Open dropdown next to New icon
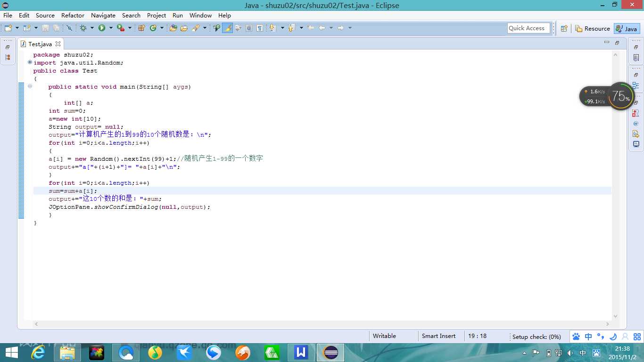 tap(17, 28)
